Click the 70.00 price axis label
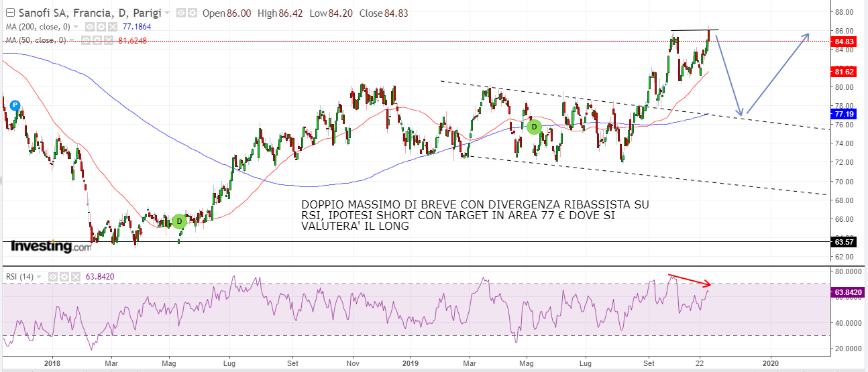868x372 pixels. click(844, 182)
